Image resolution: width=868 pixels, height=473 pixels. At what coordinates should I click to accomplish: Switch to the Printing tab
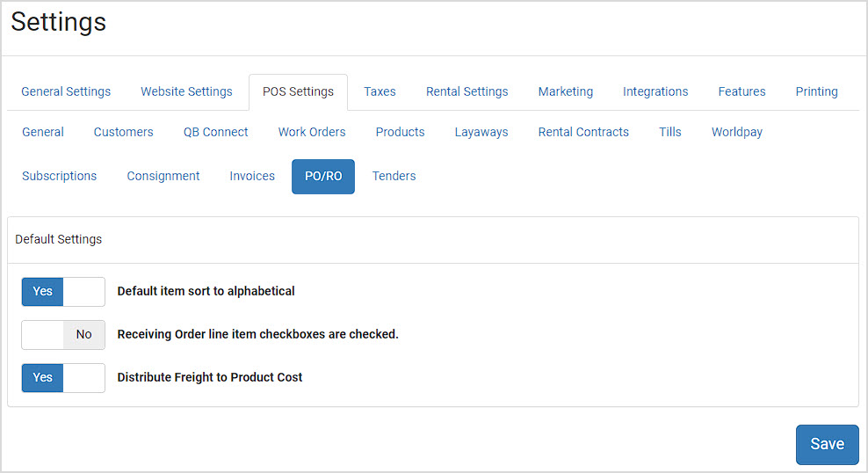[x=816, y=92]
